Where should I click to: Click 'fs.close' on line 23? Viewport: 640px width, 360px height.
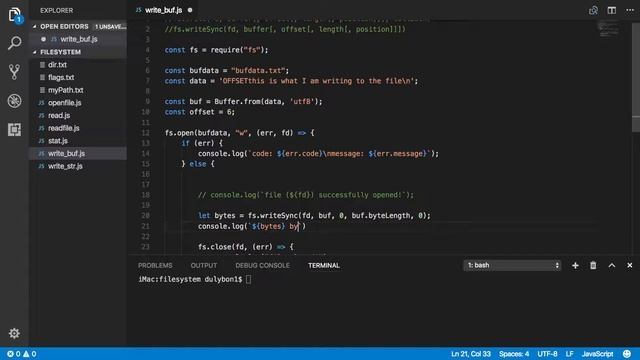coord(214,247)
